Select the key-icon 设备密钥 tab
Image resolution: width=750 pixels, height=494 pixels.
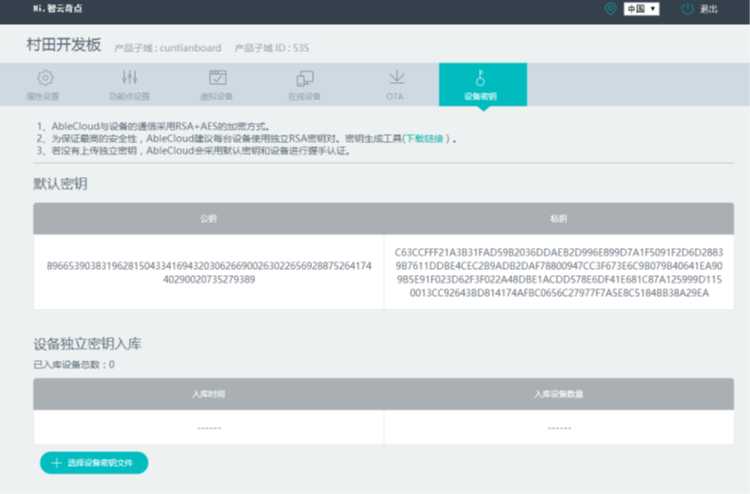point(483,84)
